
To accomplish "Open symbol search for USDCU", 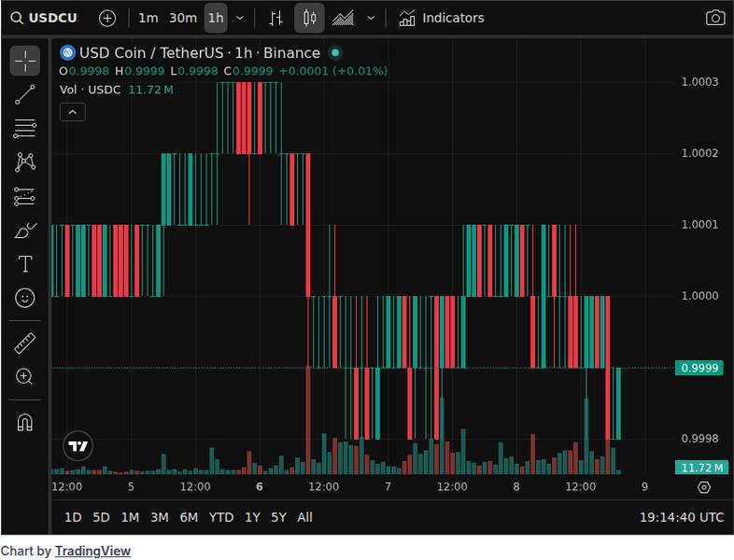I will pyautogui.click(x=44, y=18).
